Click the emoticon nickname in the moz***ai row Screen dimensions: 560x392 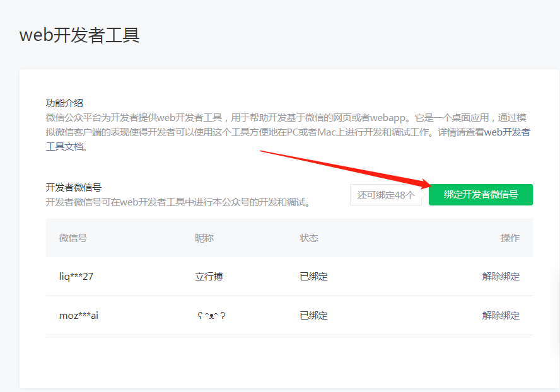coord(211,316)
